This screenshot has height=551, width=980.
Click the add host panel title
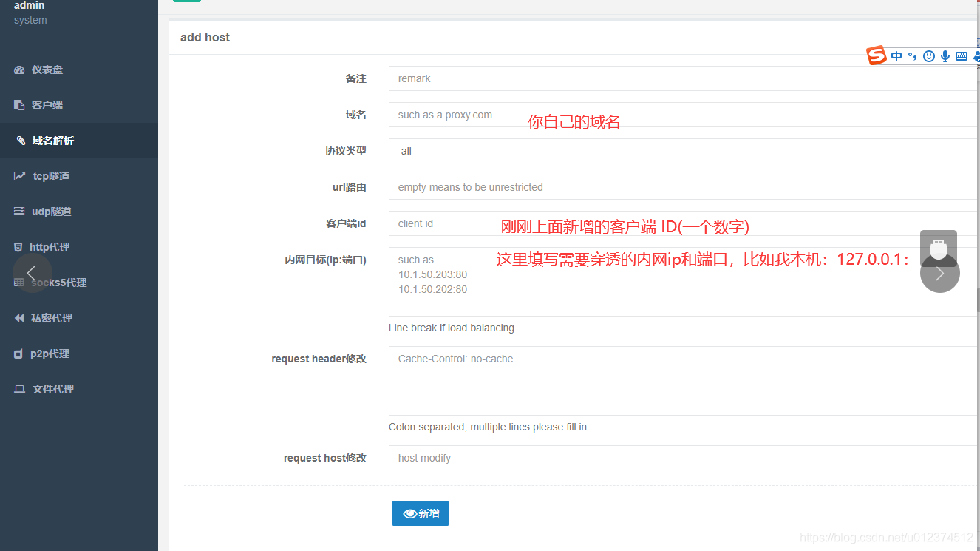point(205,37)
